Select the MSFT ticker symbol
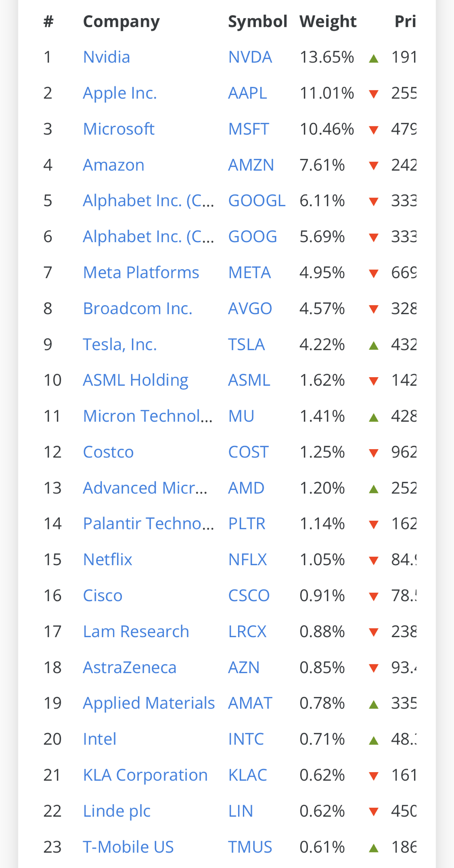 tap(248, 129)
